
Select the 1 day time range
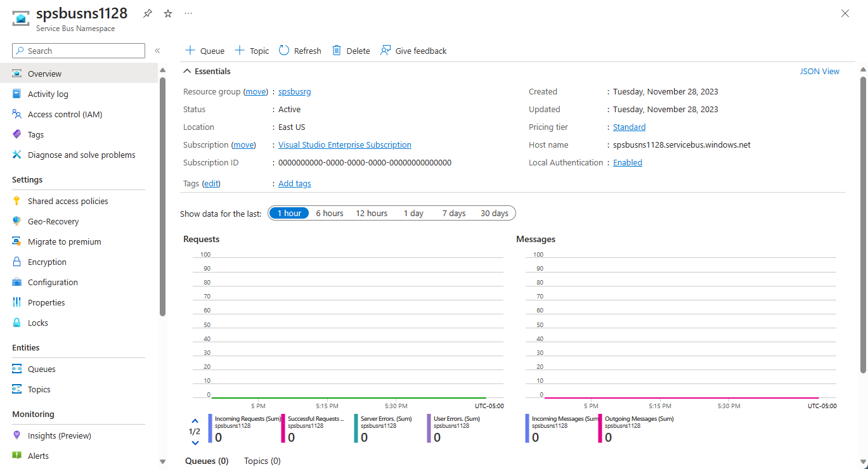[x=413, y=213]
